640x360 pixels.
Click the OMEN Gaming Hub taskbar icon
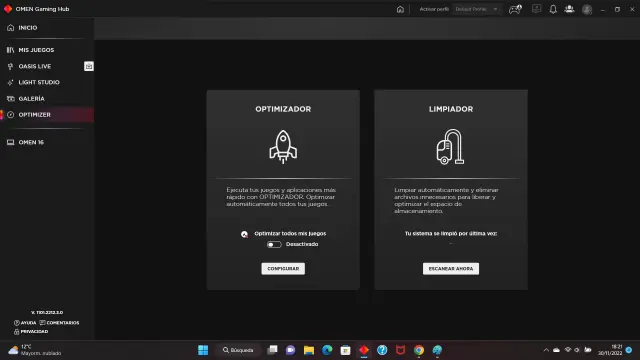tap(364, 350)
